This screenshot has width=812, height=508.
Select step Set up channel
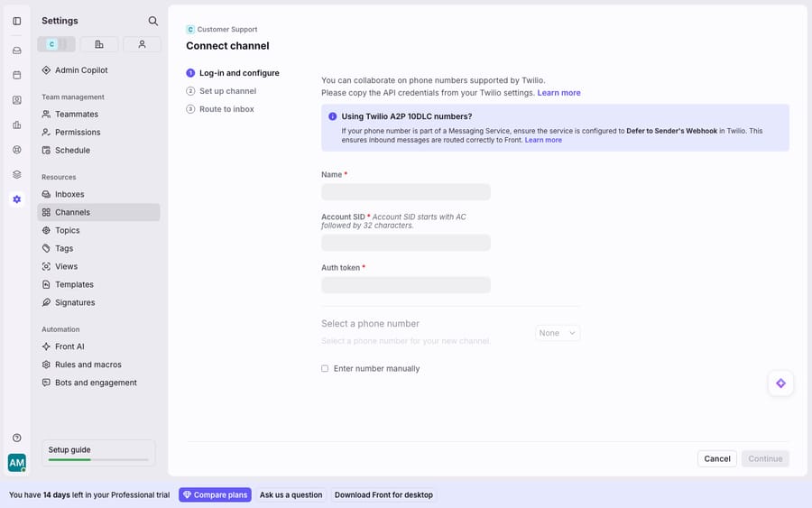pos(221,91)
